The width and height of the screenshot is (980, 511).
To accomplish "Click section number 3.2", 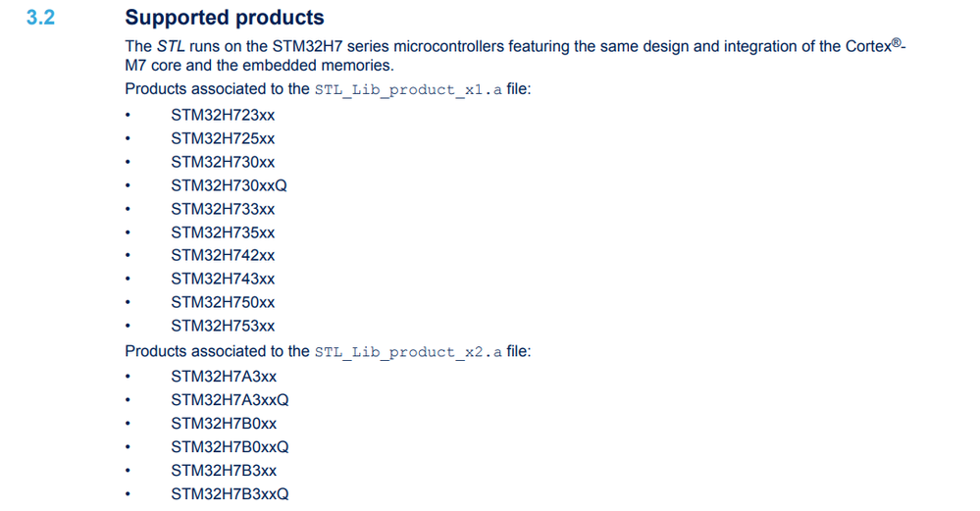I will [x=40, y=18].
